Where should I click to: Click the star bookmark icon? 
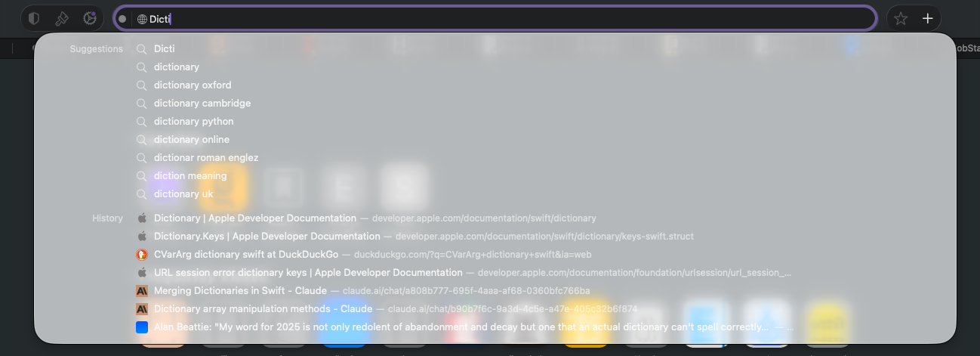click(900, 19)
